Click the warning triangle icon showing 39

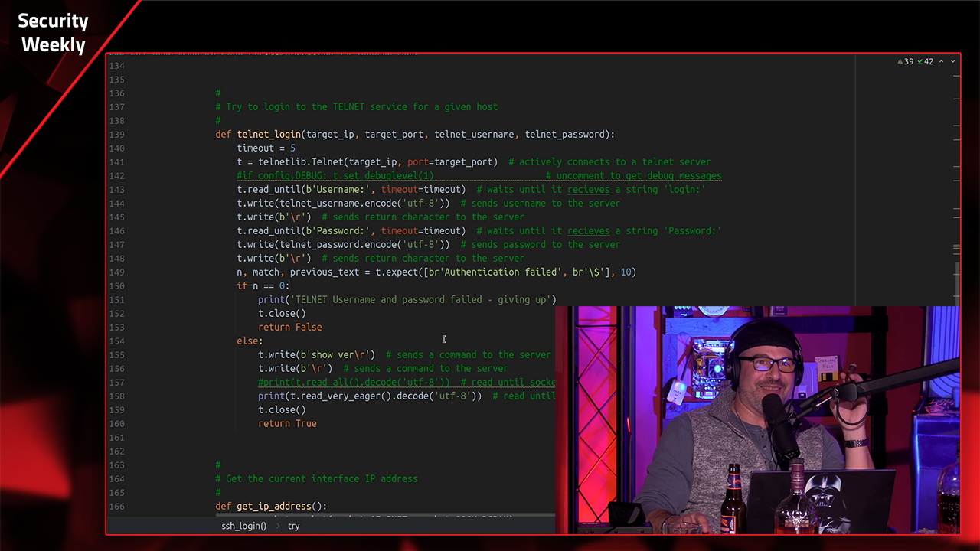[900, 61]
